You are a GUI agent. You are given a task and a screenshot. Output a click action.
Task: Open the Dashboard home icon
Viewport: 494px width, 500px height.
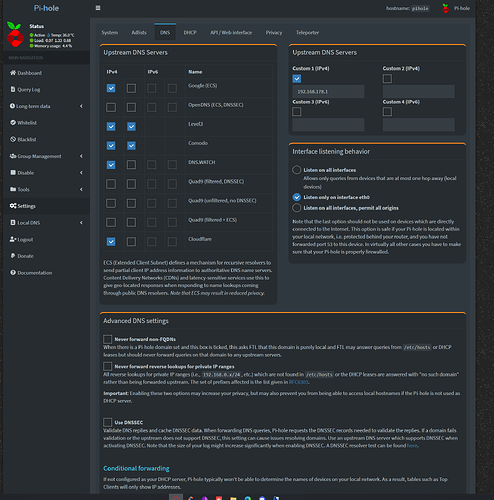click(13, 73)
